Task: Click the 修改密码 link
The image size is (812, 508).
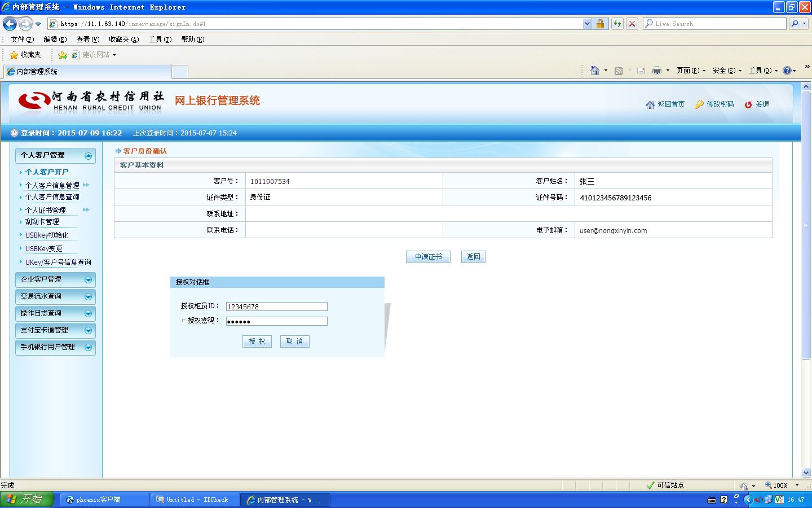Action: (714, 104)
